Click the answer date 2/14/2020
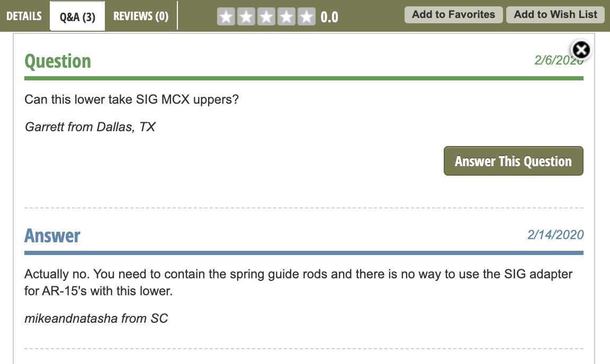 tap(555, 235)
